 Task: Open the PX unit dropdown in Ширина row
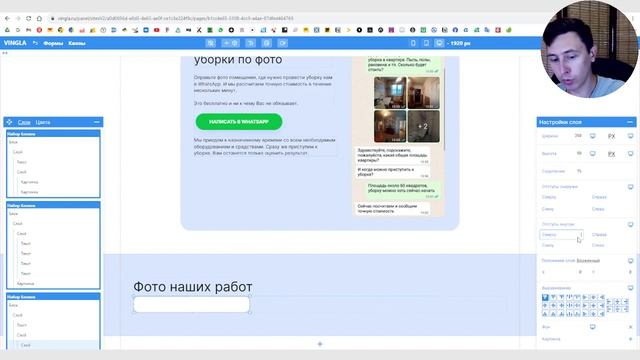tap(611, 136)
